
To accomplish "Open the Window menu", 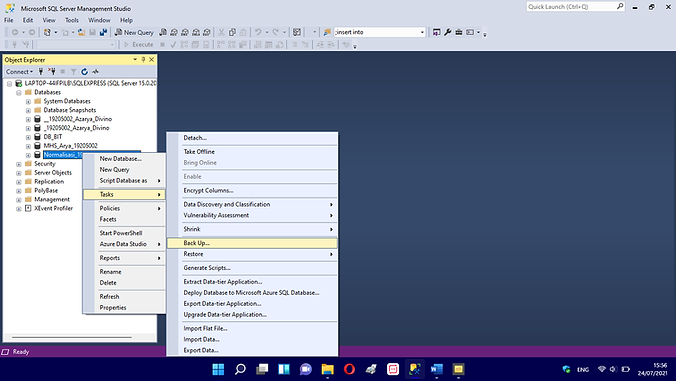I will click(x=99, y=20).
